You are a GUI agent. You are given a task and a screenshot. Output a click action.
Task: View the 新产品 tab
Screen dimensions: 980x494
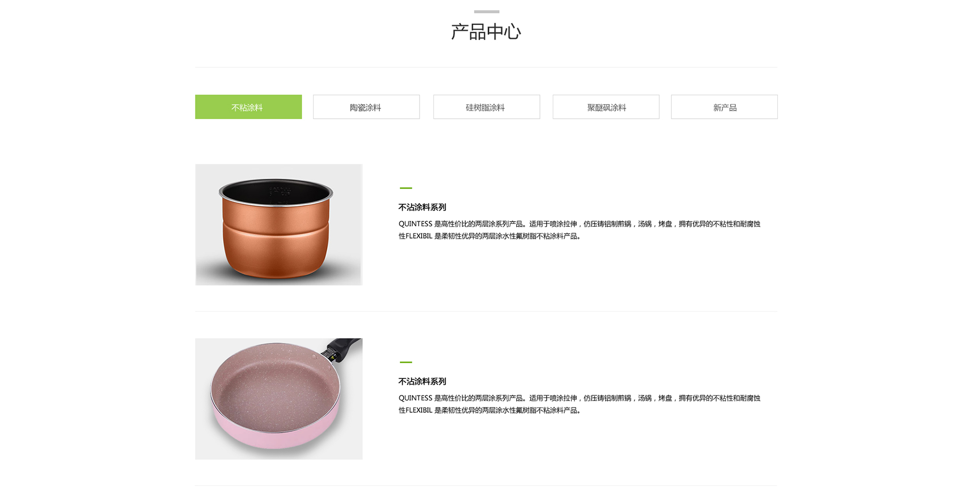coord(724,107)
